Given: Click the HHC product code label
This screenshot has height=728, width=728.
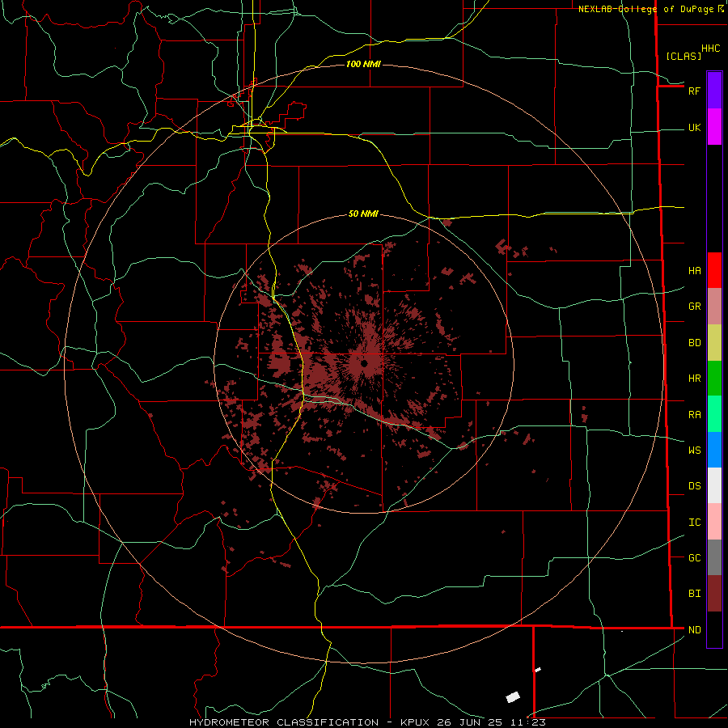Looking at the screenshot, I should coord(710,49).
